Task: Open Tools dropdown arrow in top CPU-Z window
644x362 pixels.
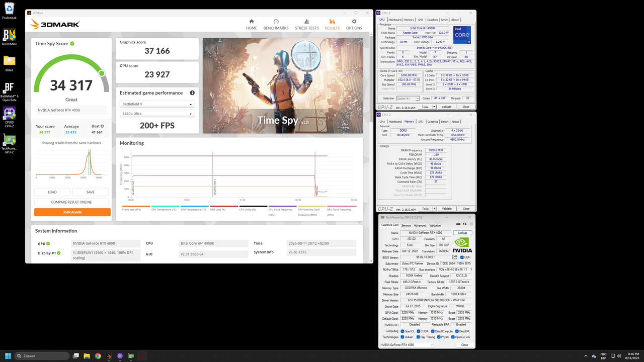Action: click(x=433, y=107)
